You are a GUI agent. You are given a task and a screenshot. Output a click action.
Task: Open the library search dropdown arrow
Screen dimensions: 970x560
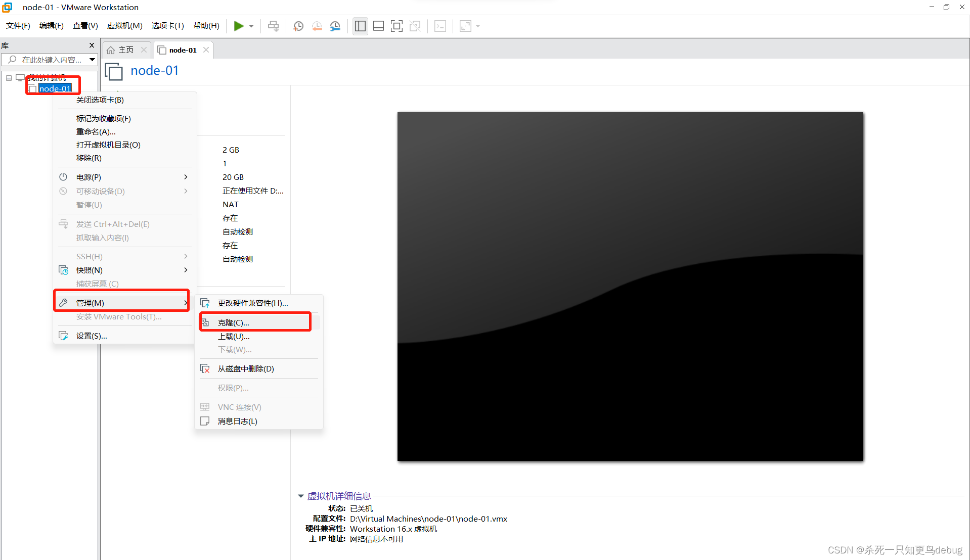click(x=92, y=60)
